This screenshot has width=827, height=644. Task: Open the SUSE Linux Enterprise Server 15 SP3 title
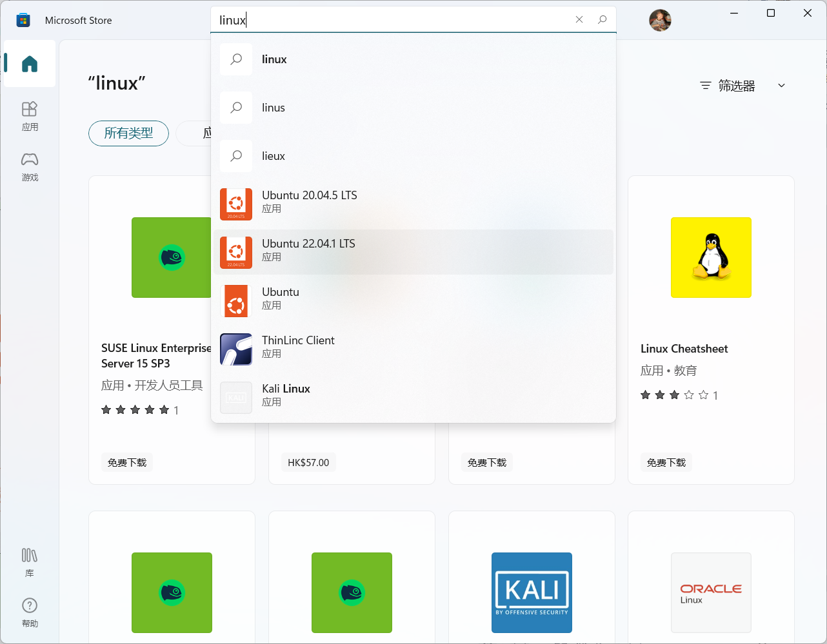point(156,356)
